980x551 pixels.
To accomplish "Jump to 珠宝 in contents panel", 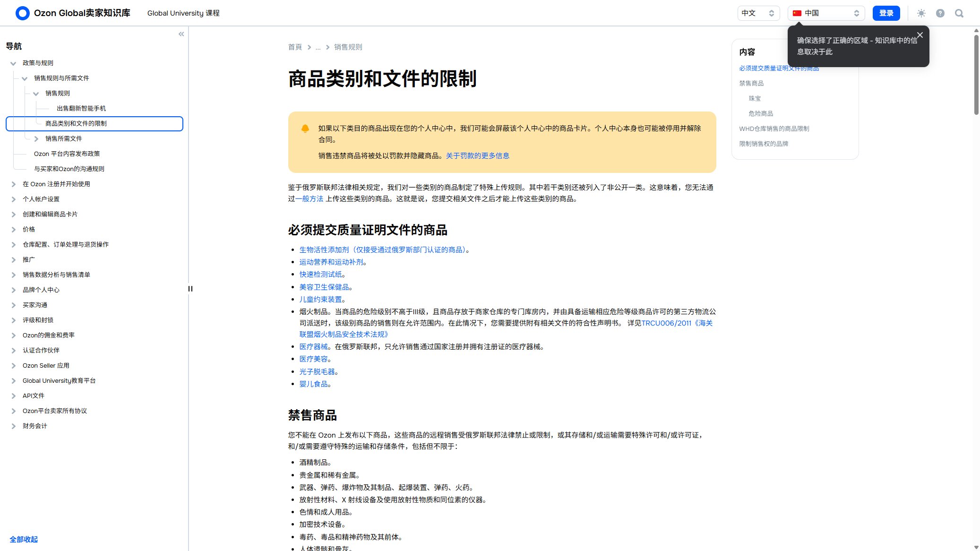I will [755, 98].
